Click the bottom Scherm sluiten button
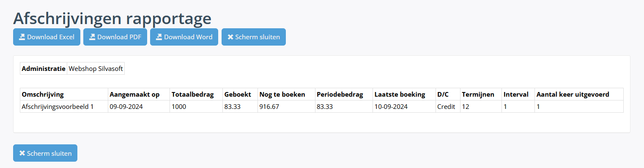644x168 pixels. (x=45, y=153)
